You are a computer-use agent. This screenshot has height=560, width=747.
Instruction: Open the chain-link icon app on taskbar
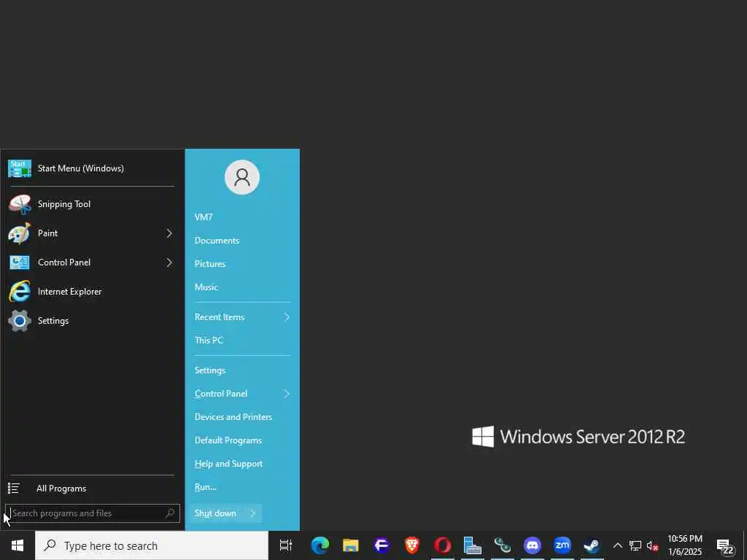(x=502, y=545)
